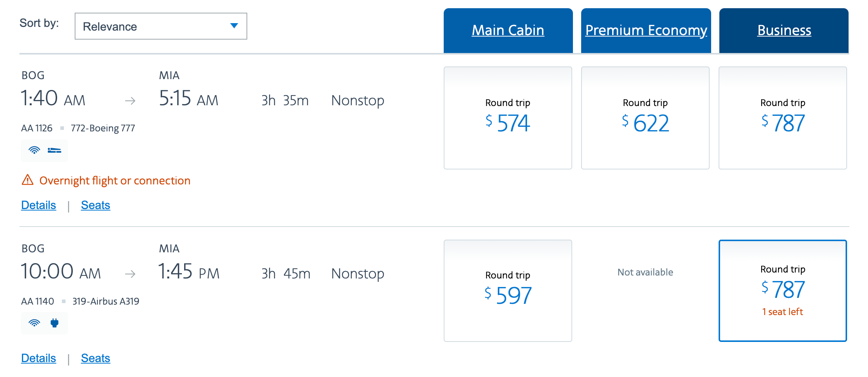Choose the $787 Business fare on AA 1126

(x=783, y=118)
